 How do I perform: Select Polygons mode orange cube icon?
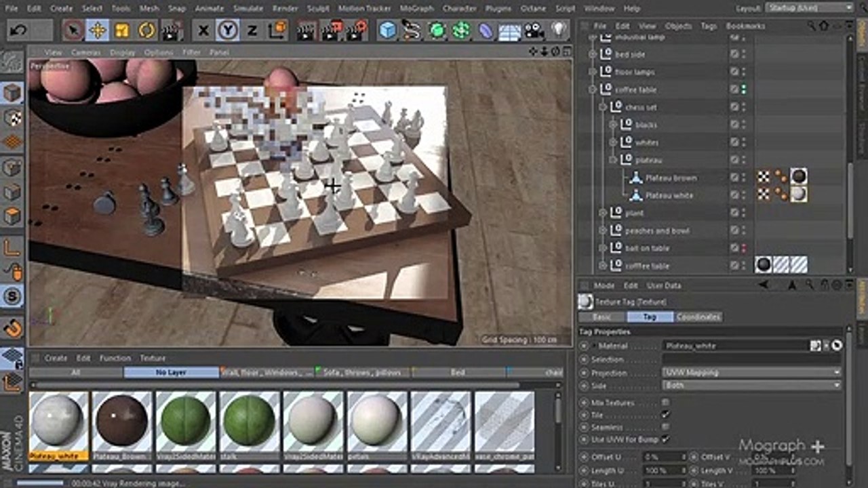click(12, 217)
